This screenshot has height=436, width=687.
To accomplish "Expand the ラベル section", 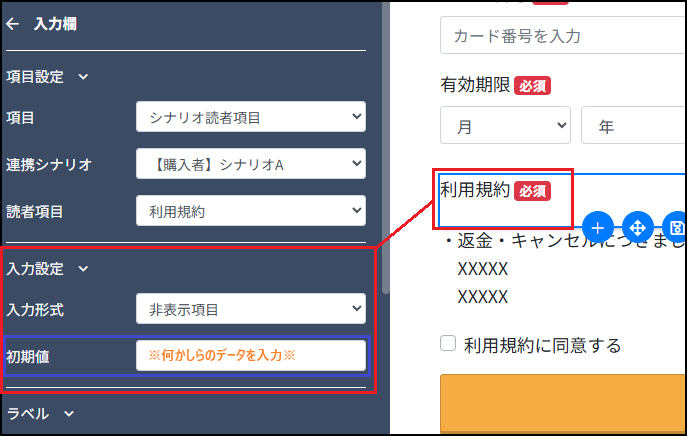I will tap(69, 413).
